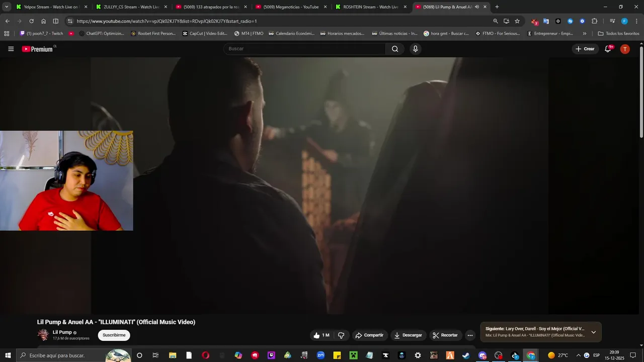Mute the tab via speaker icon
644x362 pixels.
(x=476, y=7)
